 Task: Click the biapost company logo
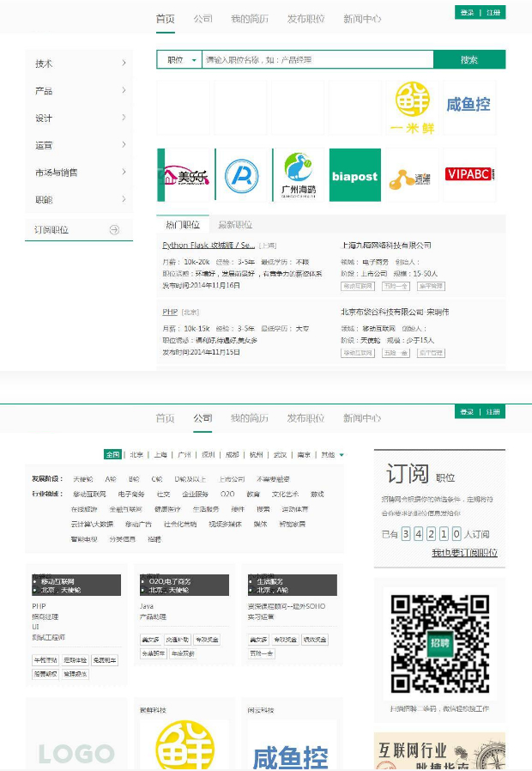click(x=354, y=175)
